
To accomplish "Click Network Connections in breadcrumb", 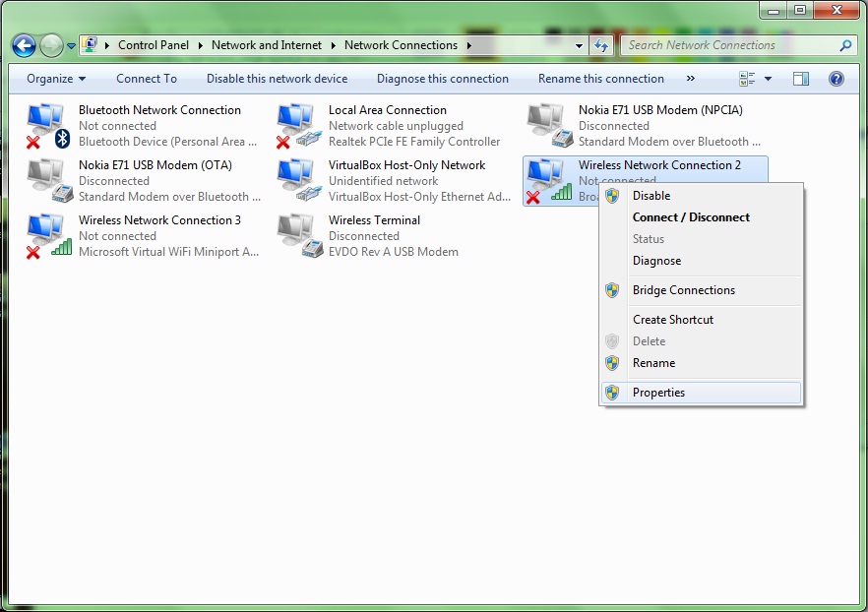I will point(401,45).
